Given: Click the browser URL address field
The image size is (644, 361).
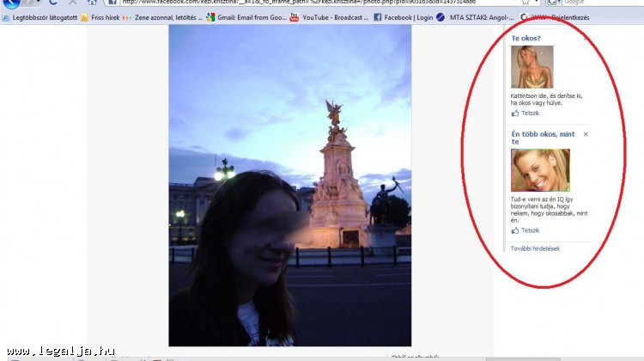Looking at the screenshot, I should pos(309,3).
